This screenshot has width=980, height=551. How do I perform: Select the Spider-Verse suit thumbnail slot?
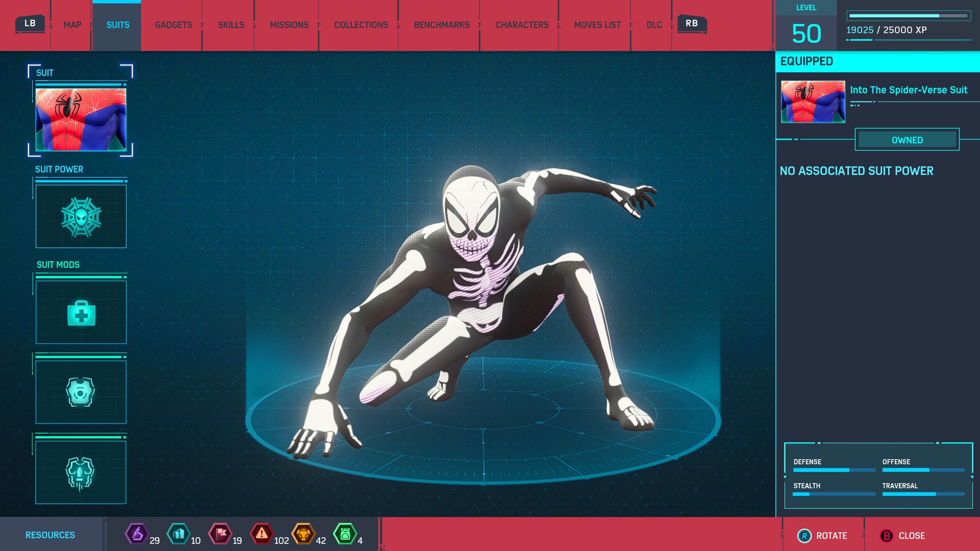(81, 120)
